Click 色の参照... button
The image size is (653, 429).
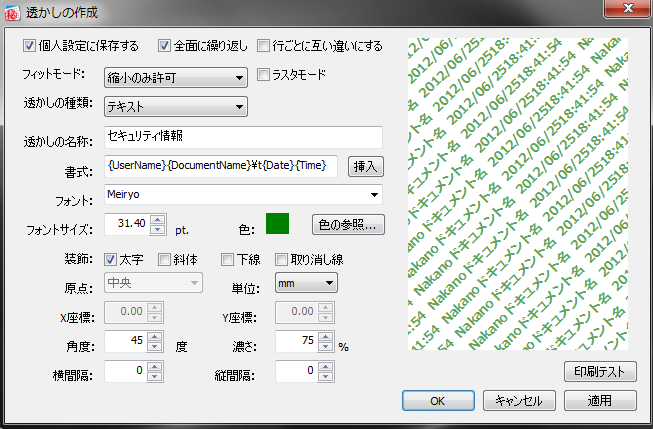tap(348, 225)
